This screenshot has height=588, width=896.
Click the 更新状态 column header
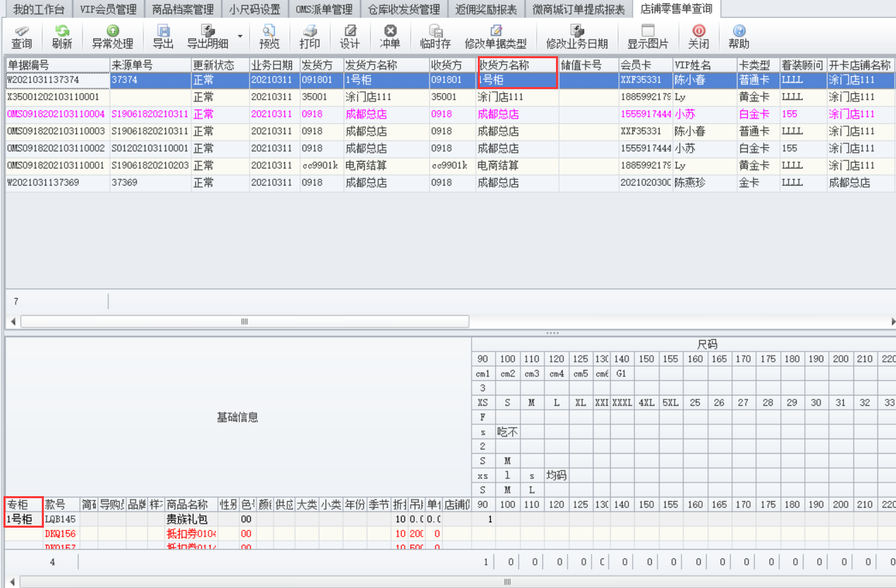point(220,65)
